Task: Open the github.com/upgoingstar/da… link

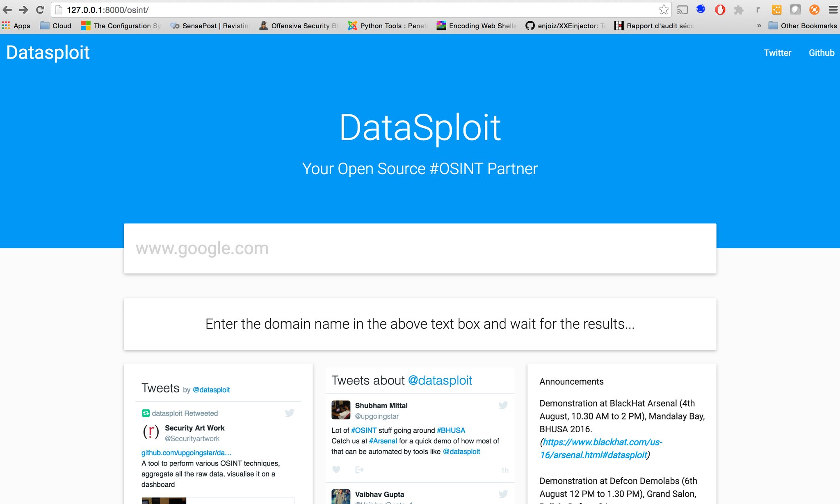Action: click(x=186, y=452)
